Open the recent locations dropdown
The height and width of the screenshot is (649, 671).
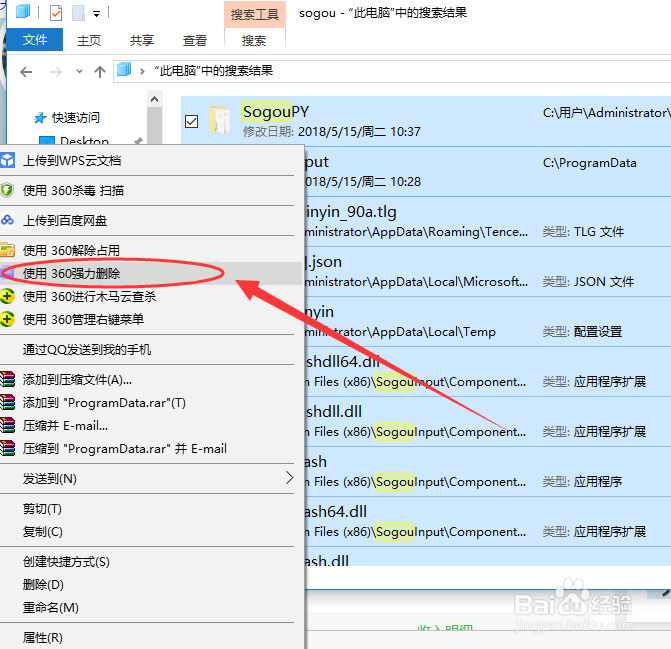79,71
